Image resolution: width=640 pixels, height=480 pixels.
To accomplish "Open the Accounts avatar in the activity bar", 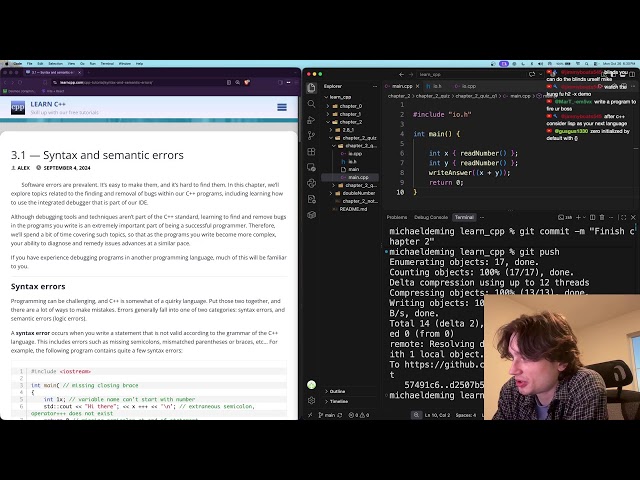I will (x=311, y=384).
